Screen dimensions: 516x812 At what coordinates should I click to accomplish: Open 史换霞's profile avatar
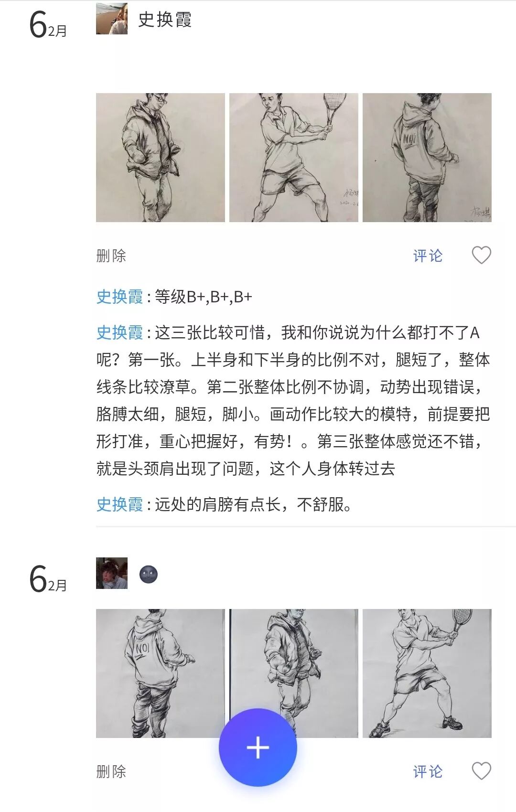tap(112, 19)
